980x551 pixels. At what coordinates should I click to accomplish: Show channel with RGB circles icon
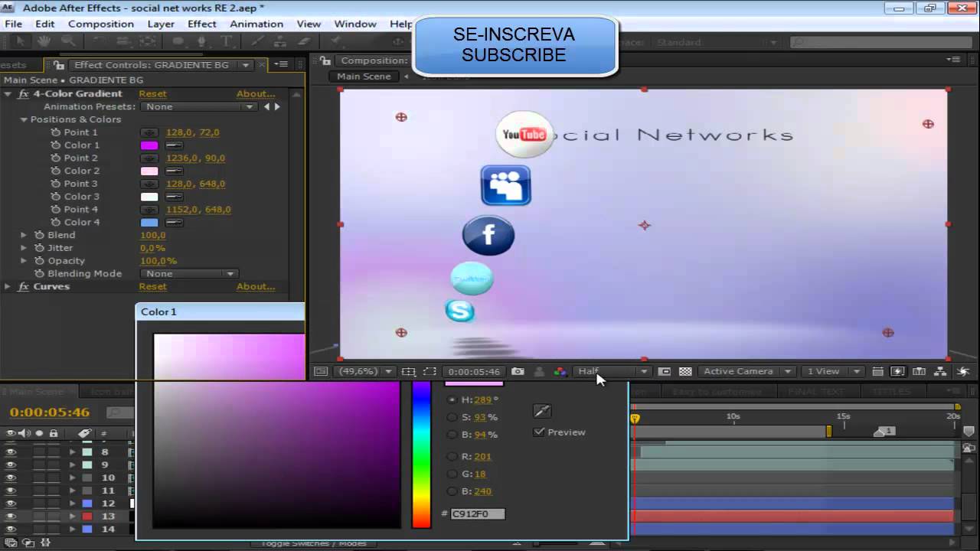(560, 371)
